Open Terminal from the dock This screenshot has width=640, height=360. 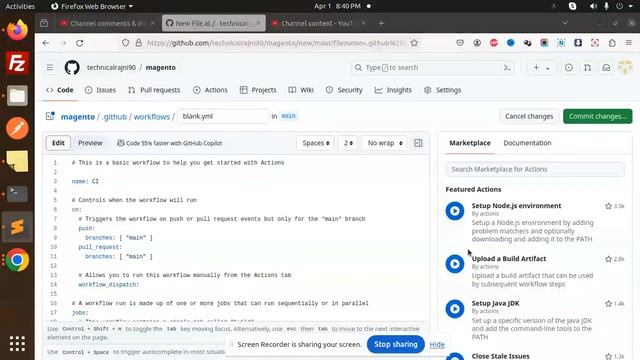17,194
